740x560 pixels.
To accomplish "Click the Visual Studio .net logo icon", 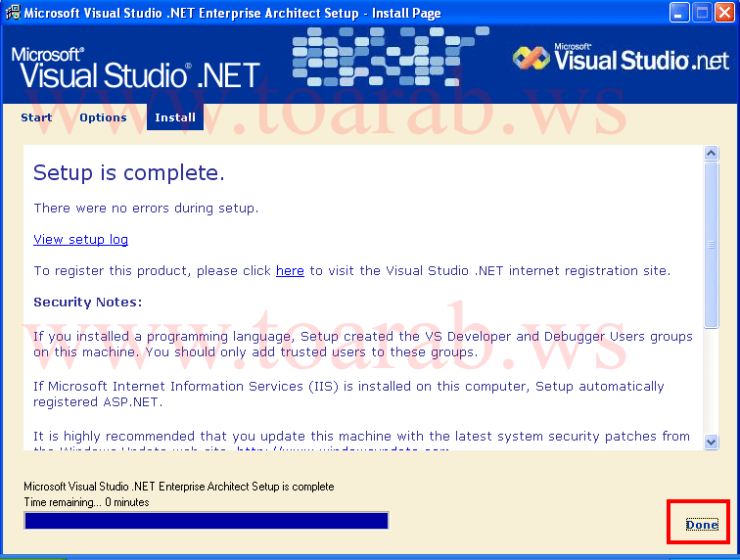I will click(x=532, y=59).
